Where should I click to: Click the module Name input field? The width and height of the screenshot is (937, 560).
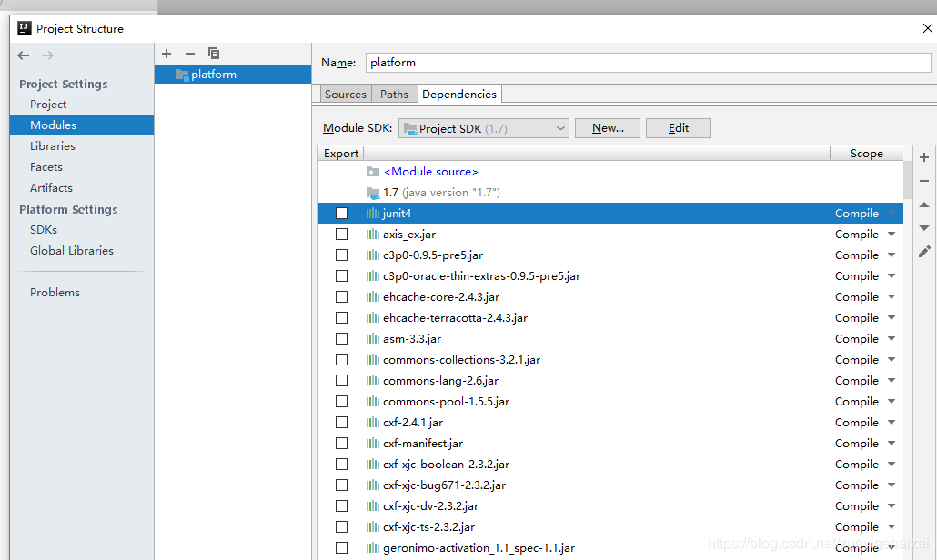(649, 63)
